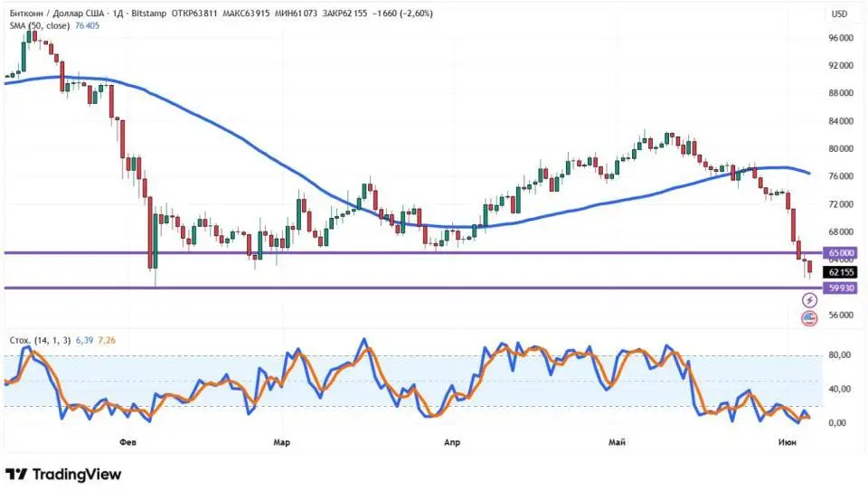Click the Фев month label on time axis

pyautogui.click(x=127, y=442)
